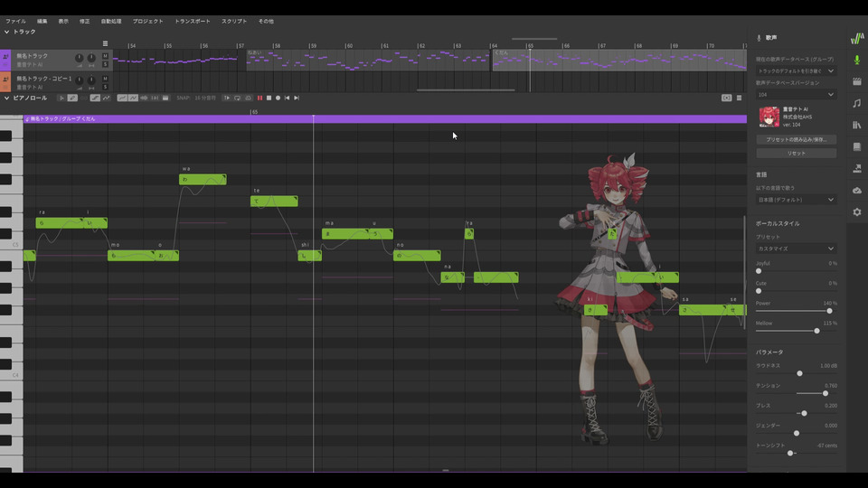Click プリセットの読み込み/保存 button
The width and height of the screenshot is (868, 488).
click(796, 139)
